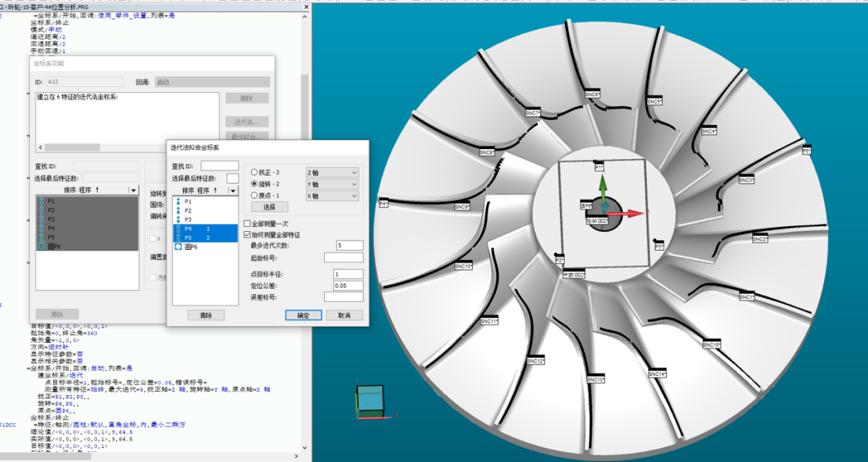
Task: Select the 找正 - 3 radio button
Action: (x=254, y=172)
